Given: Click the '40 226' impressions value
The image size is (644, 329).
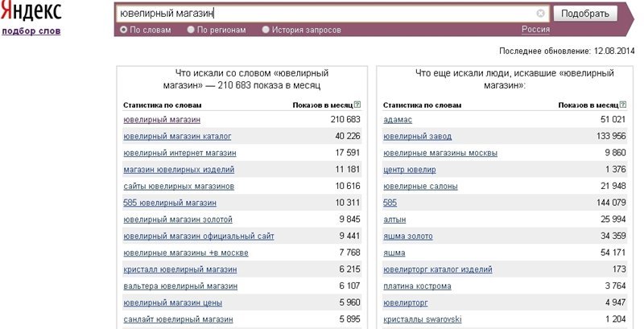Looking at the screenshot, I should [348, 136].
